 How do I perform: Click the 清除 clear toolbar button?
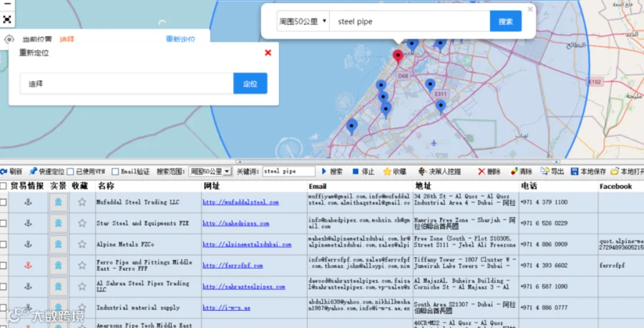tap(521, 172)
